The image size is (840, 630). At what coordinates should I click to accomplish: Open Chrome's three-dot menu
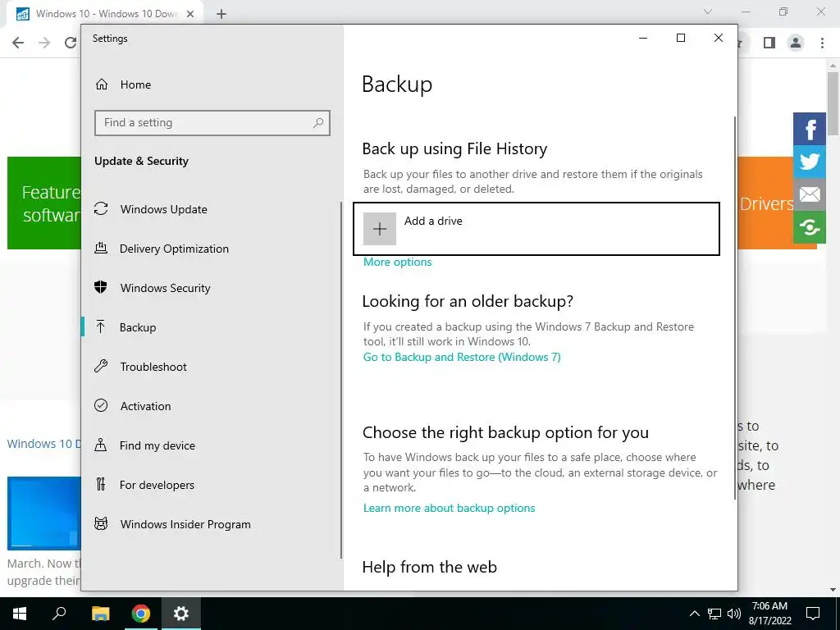(x=822, y=43)
